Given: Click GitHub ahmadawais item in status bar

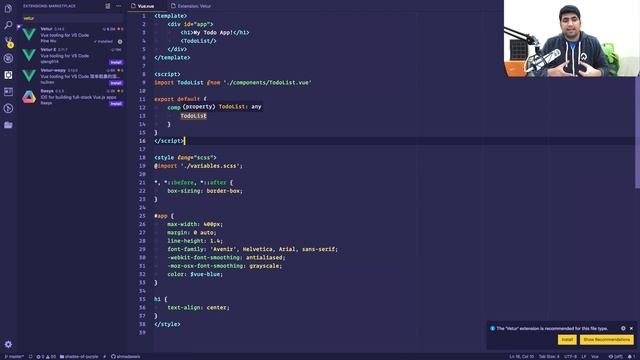Looking at the screenshot, I should pos(125,356).
